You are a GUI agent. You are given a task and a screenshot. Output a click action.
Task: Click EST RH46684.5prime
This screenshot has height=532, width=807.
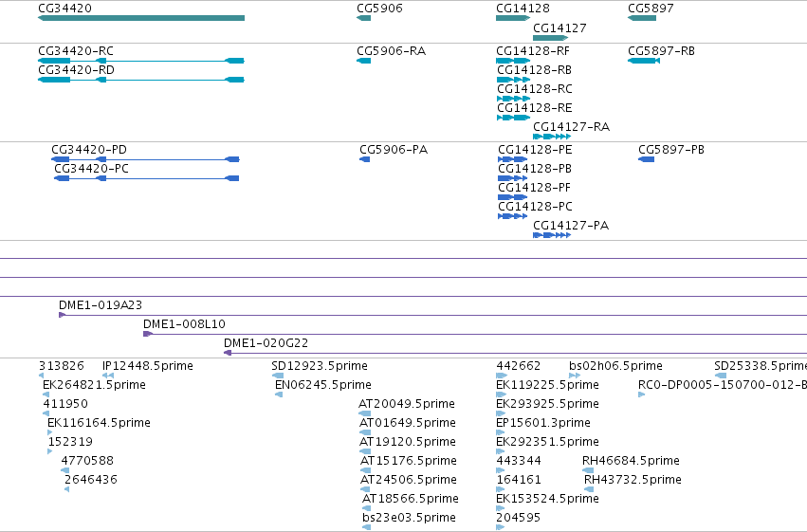point(588,470)
